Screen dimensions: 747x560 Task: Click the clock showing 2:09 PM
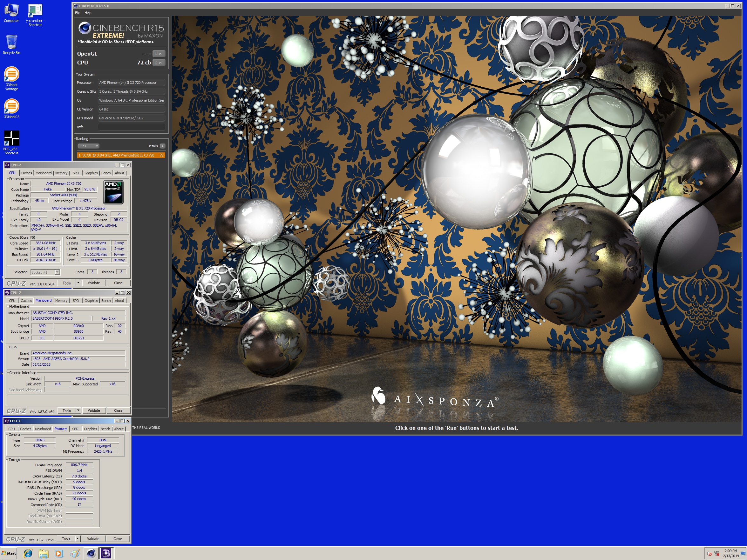[731, 551]
